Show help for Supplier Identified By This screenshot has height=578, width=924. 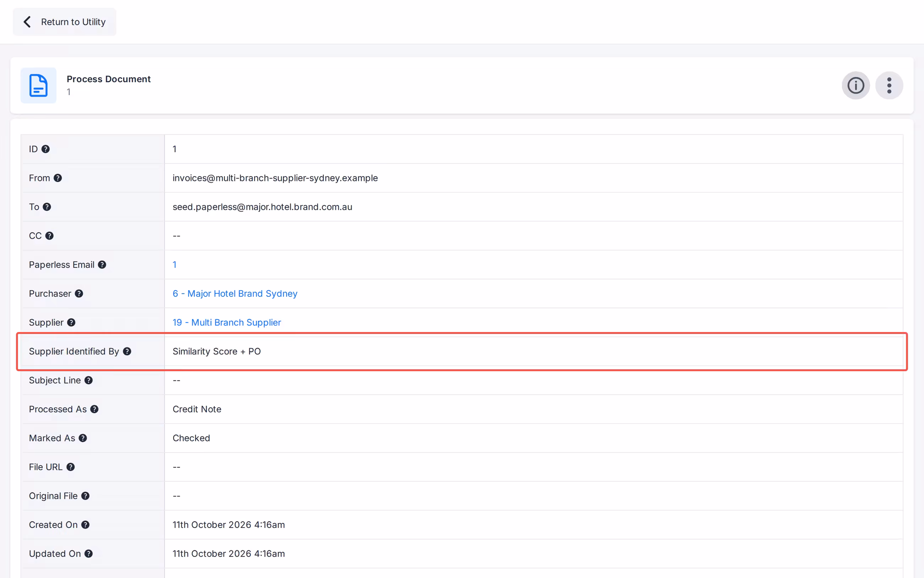pyautogui.click(x=127, y=351)
